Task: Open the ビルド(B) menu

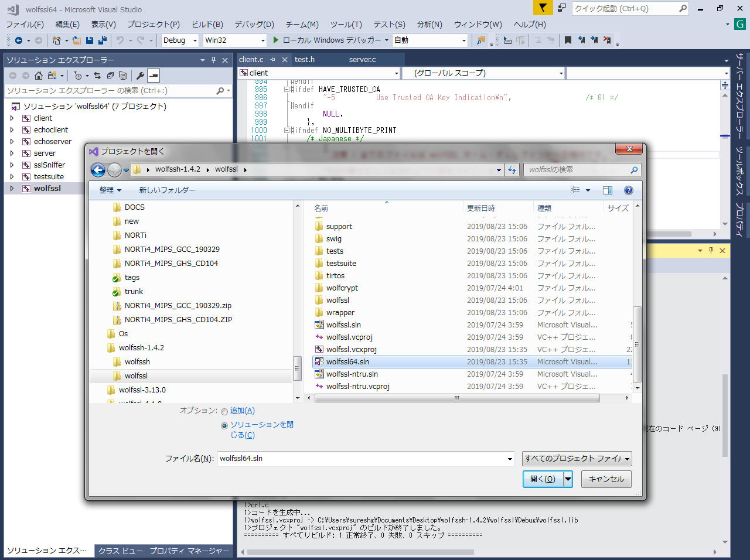Action: pos(207,24)
